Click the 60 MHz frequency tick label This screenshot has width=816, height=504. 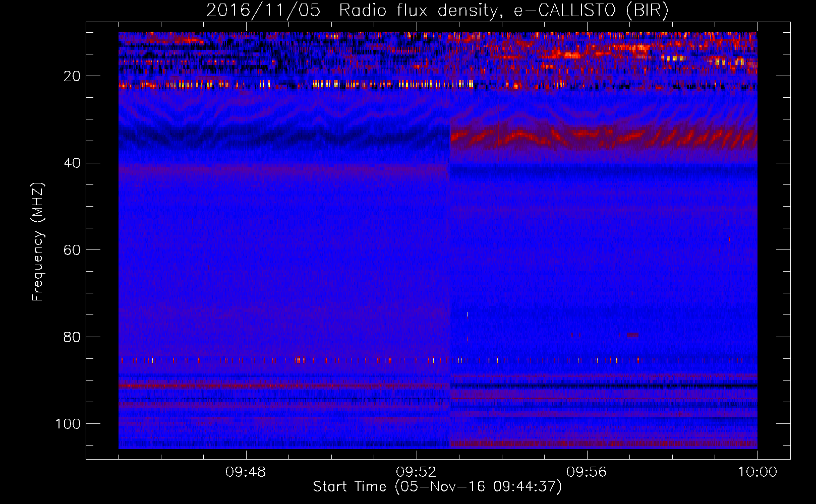point(72,250)
